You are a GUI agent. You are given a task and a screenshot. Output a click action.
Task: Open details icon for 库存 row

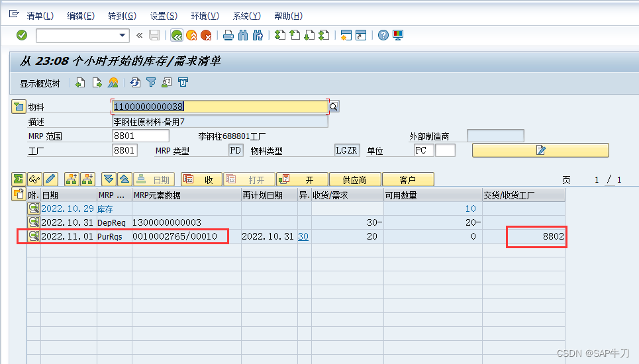(33, 208)
